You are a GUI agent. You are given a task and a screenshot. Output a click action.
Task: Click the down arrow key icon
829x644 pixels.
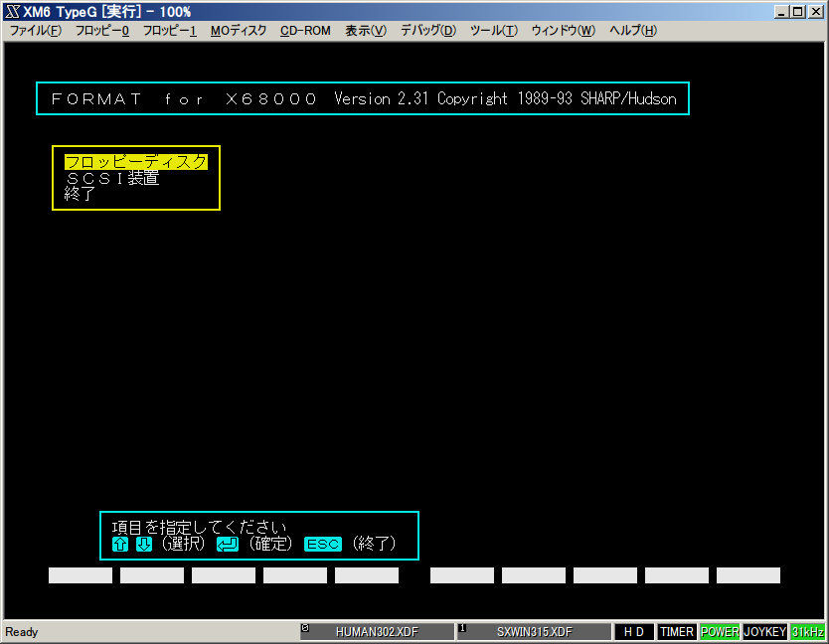tap(144, 544)
